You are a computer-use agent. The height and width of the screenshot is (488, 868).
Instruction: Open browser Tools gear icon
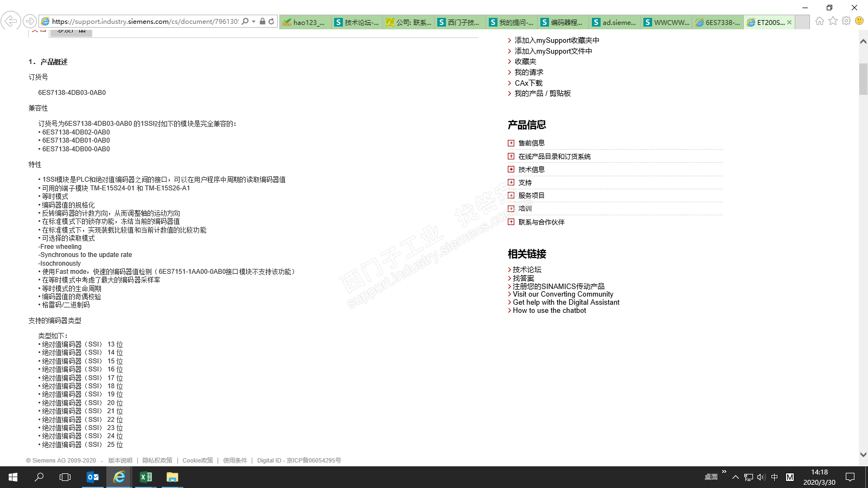coord(846,21)
